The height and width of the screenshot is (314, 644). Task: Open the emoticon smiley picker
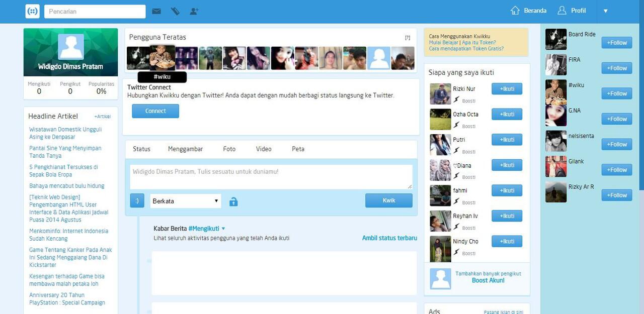[x=137, y=201]
